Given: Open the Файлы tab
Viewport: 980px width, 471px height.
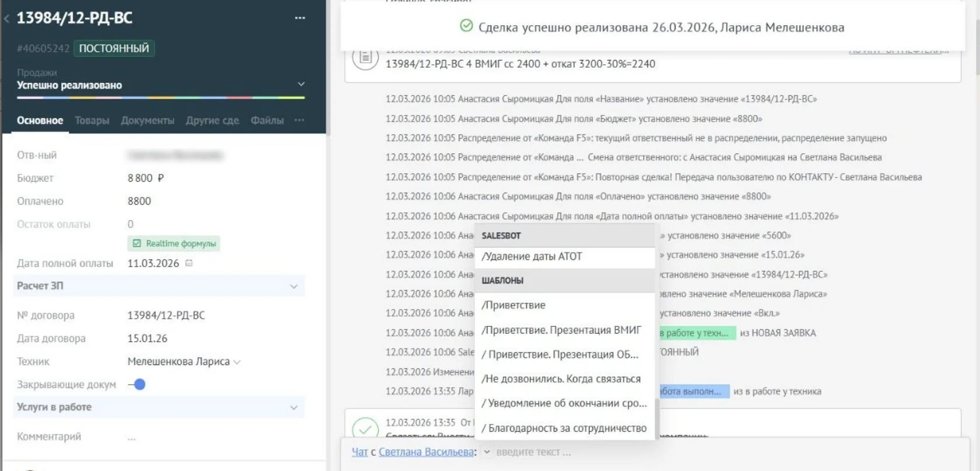Looking at the screenshot, I should 267,120.
